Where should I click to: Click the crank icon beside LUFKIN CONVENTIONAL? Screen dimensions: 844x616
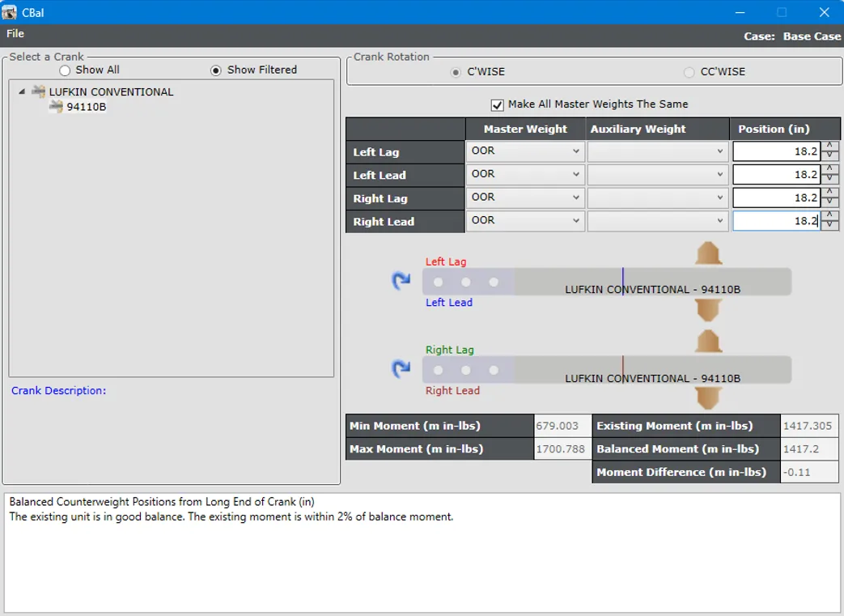click(x=37, y=91)
